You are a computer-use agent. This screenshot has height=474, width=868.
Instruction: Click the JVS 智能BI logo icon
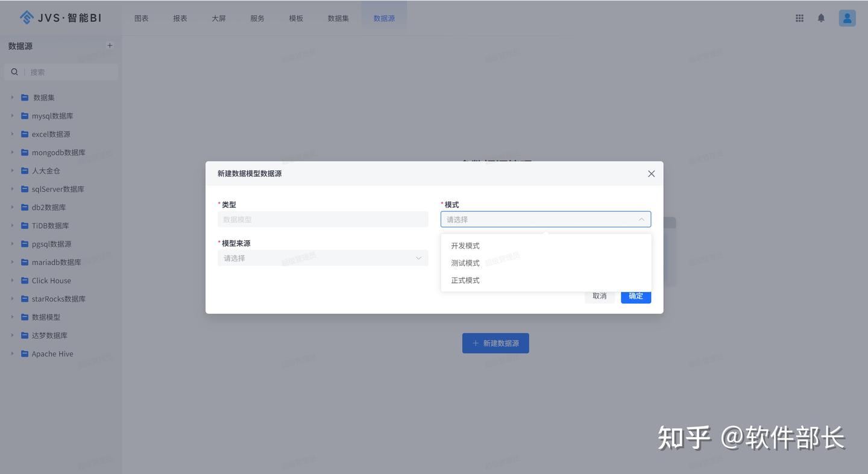(x=26, y=17)
